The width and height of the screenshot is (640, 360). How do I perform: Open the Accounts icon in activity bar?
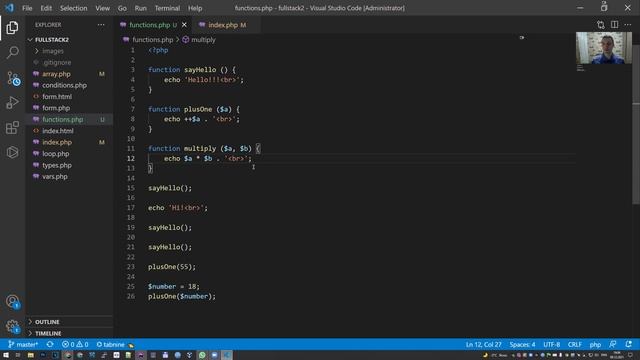[12, 302]
